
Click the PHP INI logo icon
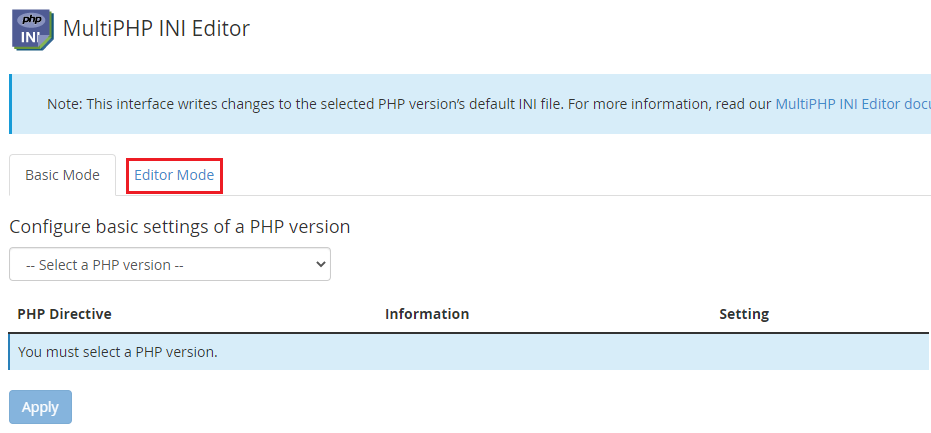(x=30, y=30)
